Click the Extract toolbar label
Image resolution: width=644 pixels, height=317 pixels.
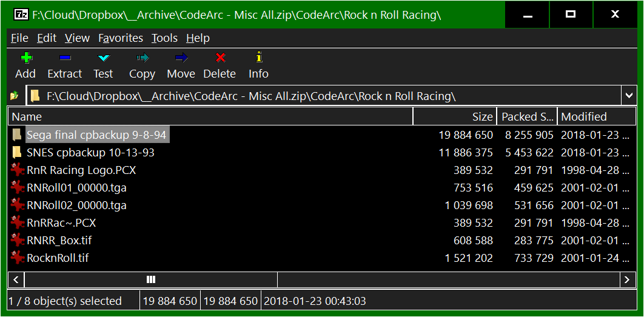coord(65,74)
